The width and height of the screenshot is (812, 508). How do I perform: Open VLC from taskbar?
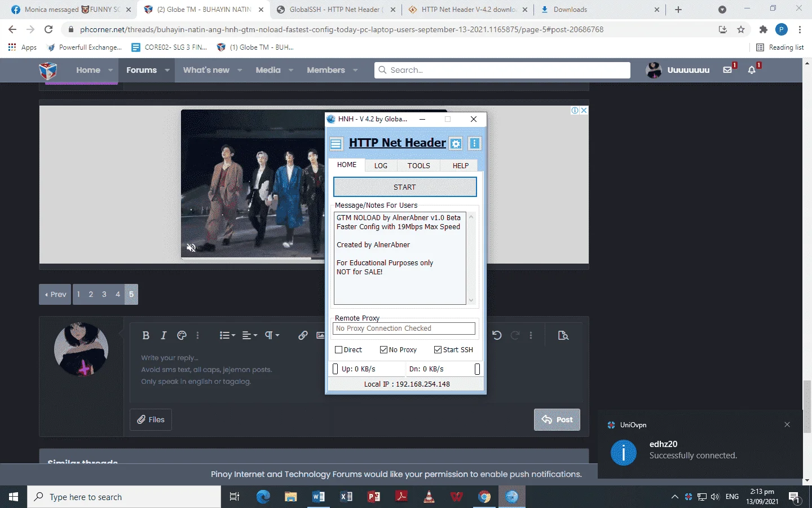(429, 497)
